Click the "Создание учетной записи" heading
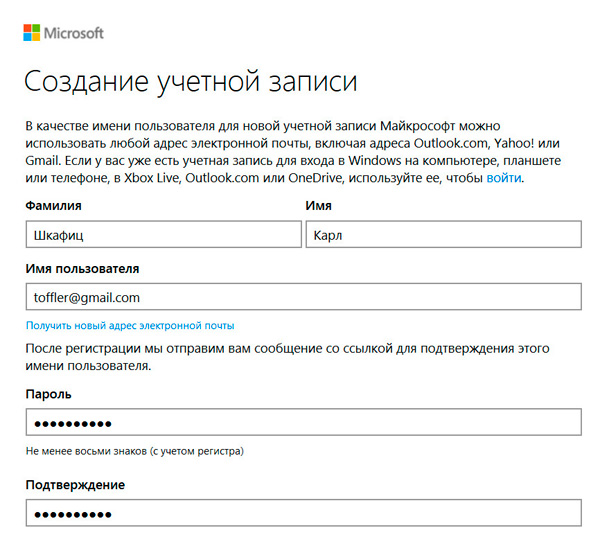 pyautogui.click(x=190, y=82)
